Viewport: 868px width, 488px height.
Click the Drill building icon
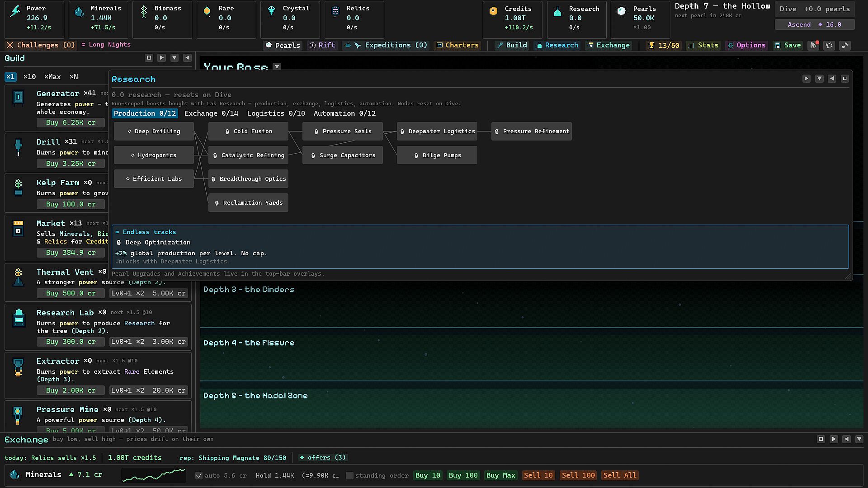tap(18, 147)
